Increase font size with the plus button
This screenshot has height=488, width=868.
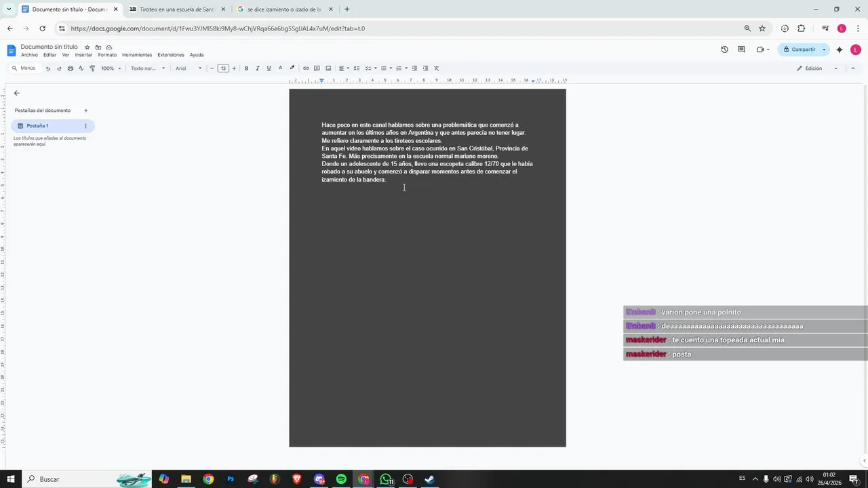coord(234,68)
